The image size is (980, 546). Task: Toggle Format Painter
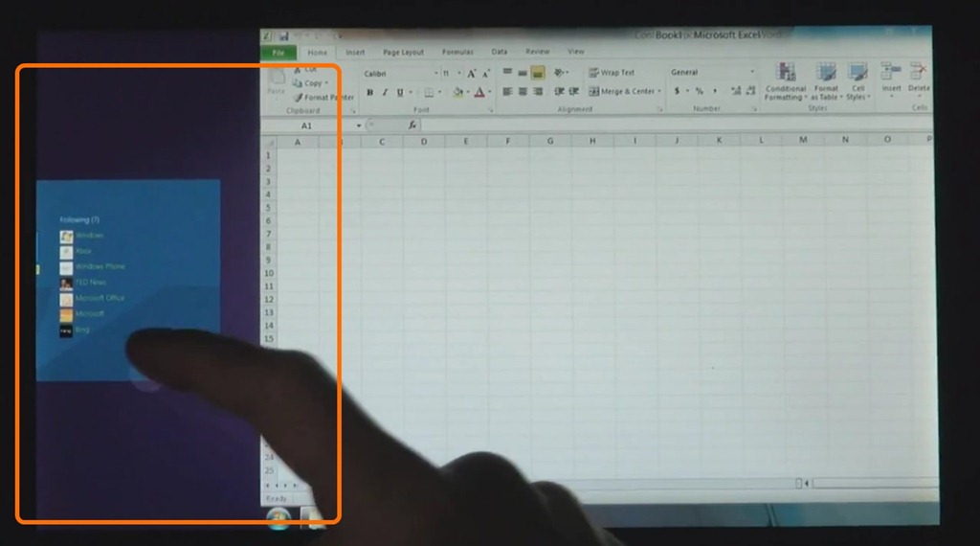(x=323, y=98)
